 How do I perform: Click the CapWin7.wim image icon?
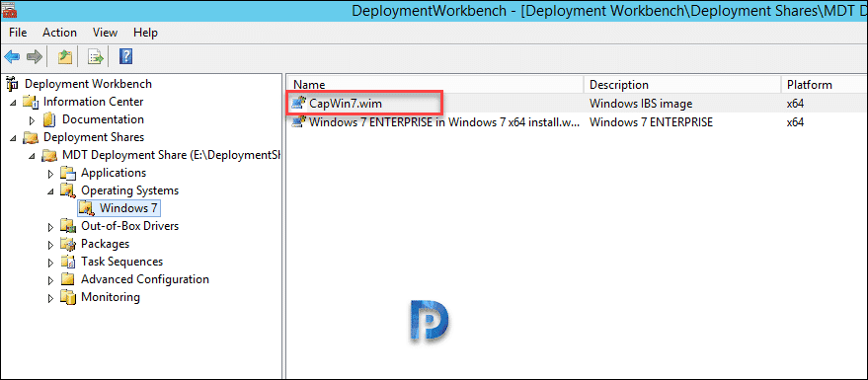click(299, 103)
